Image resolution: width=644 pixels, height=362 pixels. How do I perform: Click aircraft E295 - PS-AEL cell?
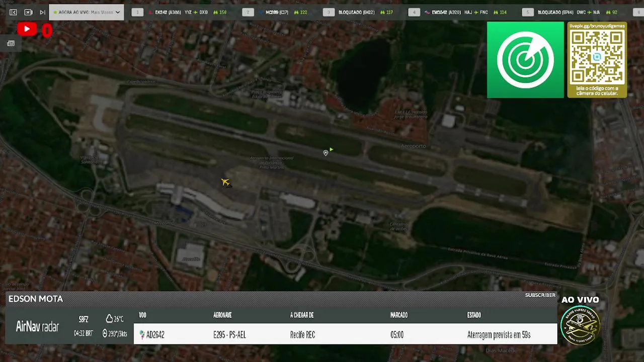coord(229,335)
